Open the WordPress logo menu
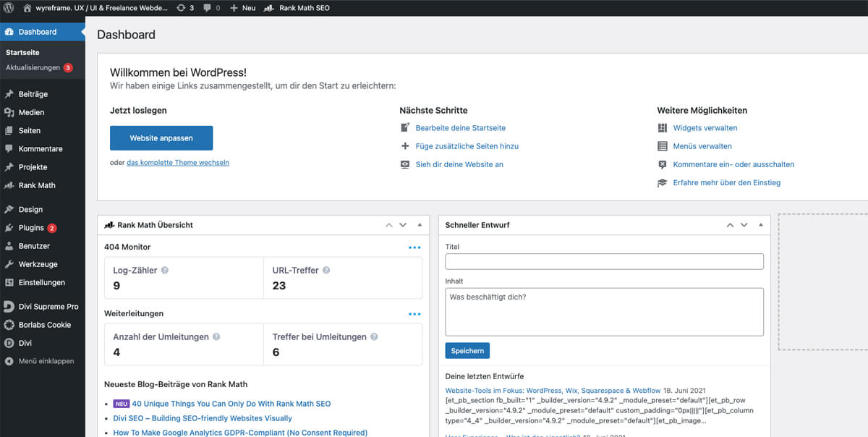The image size is (868, 437). tap(9, 8)
